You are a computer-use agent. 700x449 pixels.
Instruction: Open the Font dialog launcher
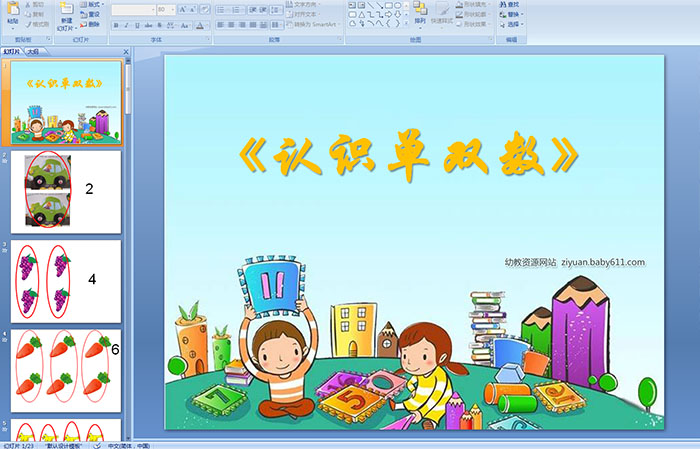[208, 40]
